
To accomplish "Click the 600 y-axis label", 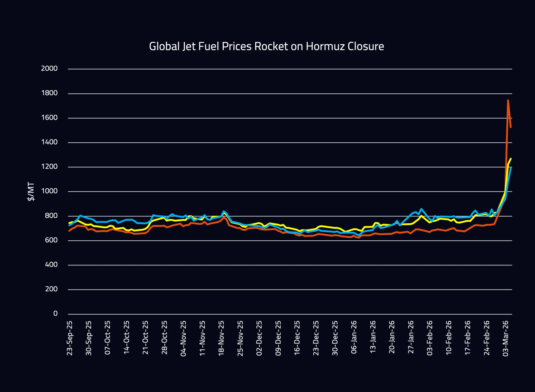I will pos(51,240).
